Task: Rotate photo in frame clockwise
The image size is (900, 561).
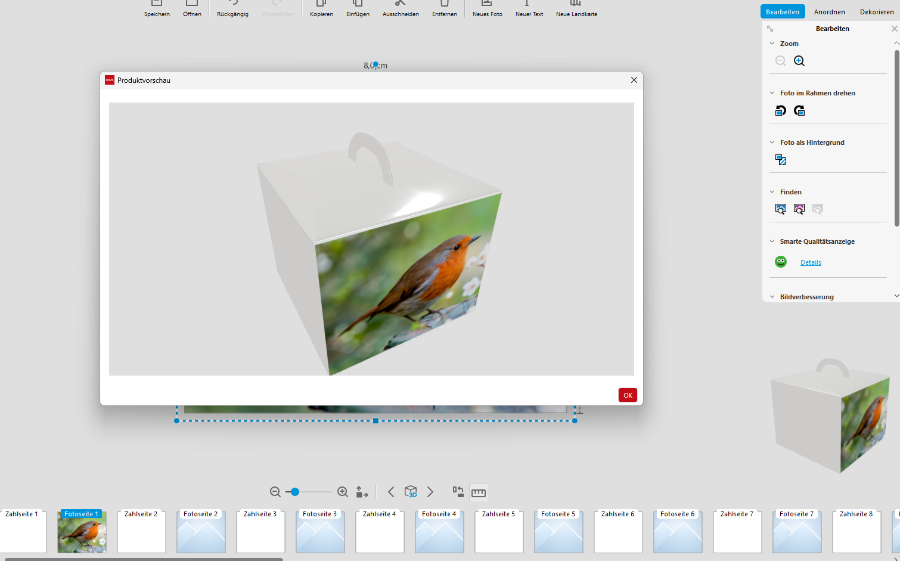Action: click(799, 111)
